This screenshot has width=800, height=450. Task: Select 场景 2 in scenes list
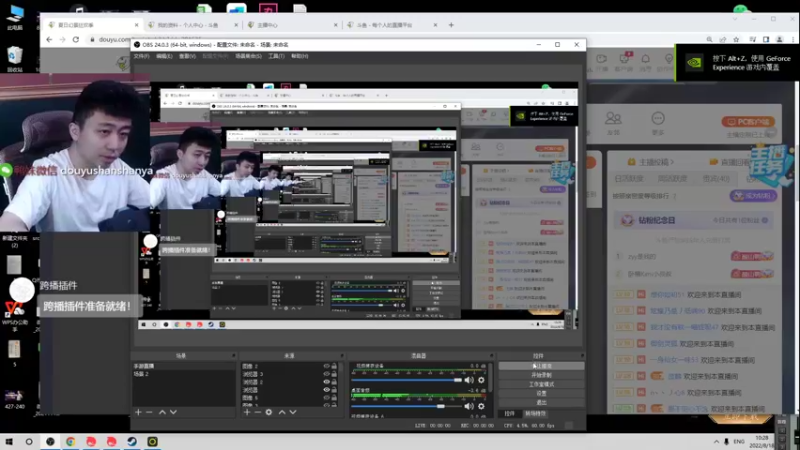[183, 374]
